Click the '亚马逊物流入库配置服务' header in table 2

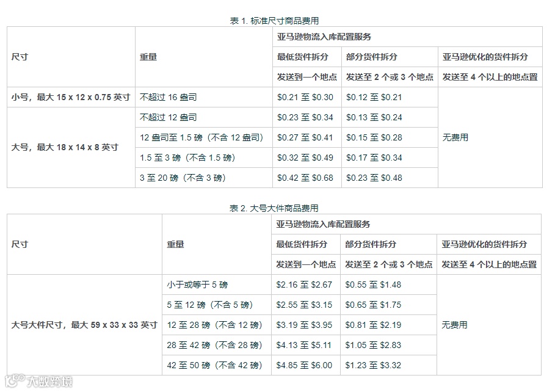[323, 224]
